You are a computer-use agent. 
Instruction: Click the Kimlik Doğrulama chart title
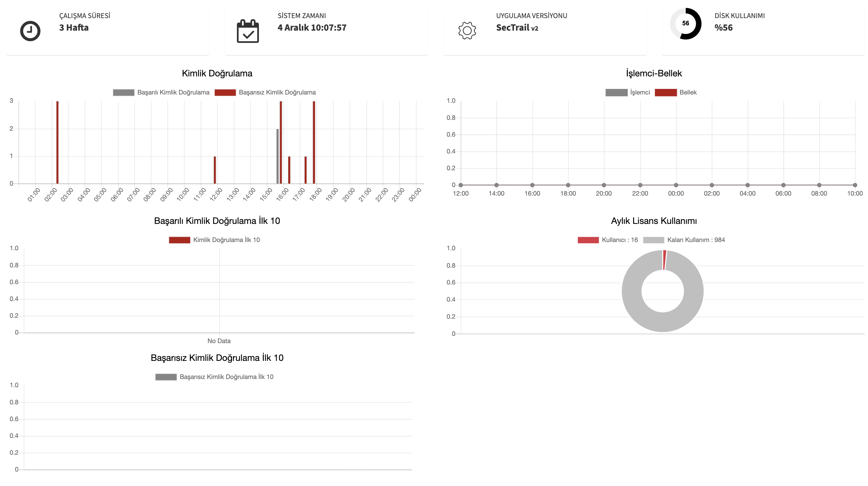217,73
